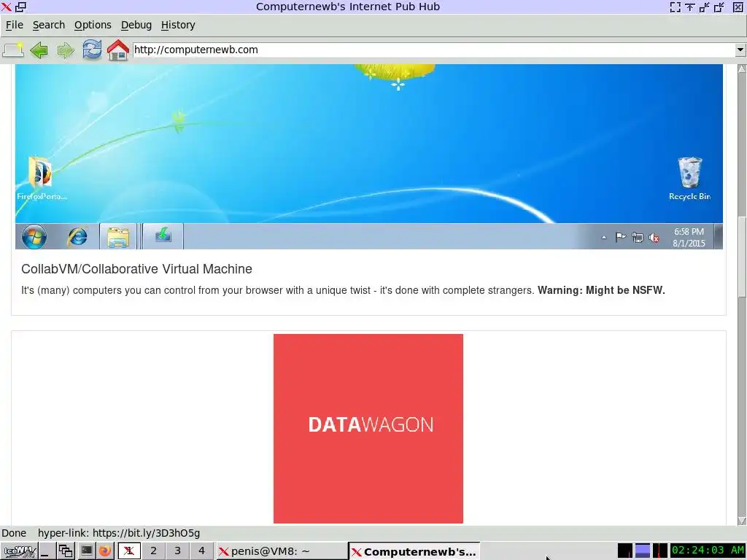
Task: Select the Computernewb's taskbar window button
Action: [x=414, y=551]
